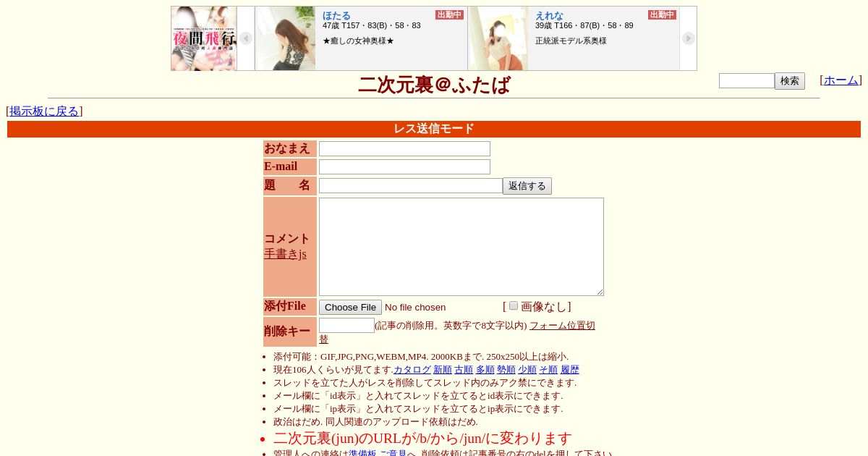This screenshot has width=868, height=456.
Task: Toggle the 画像なし checkbox
Action: point(514,305)
